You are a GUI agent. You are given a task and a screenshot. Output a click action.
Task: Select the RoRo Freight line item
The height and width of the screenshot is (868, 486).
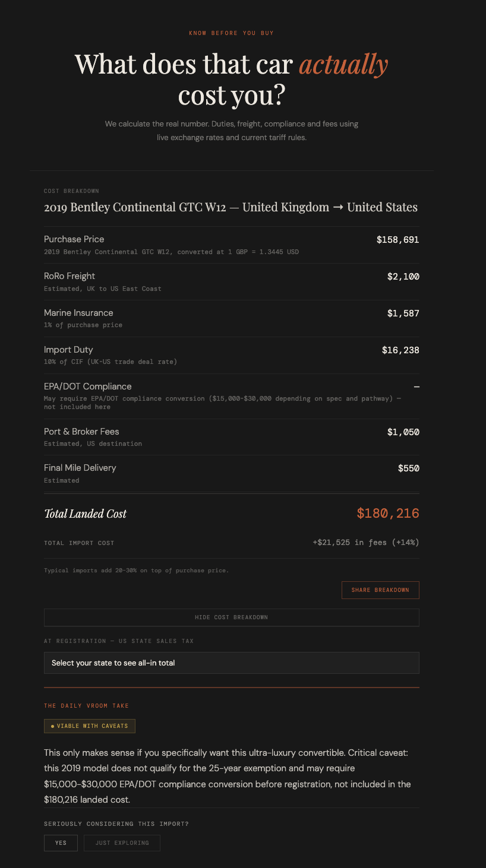click(x=70, y=276)
